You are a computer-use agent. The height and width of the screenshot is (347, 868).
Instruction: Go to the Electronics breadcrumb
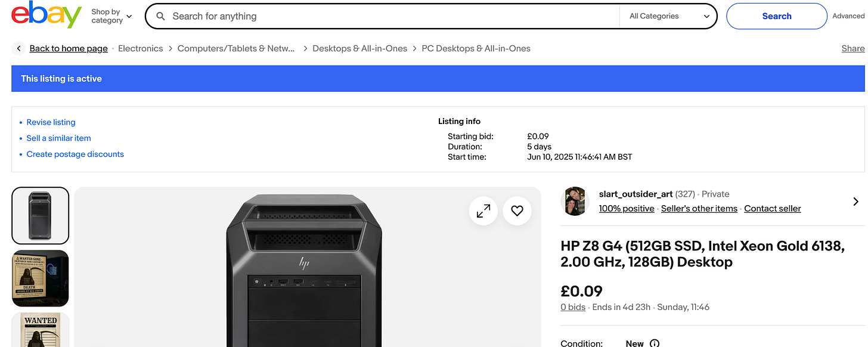[140, 49]
